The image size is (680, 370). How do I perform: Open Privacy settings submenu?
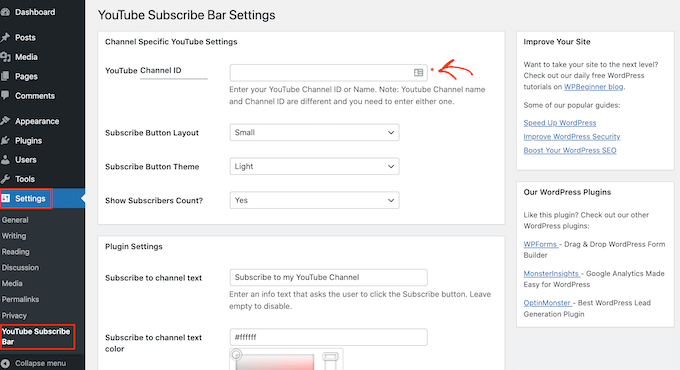point(14,315)
